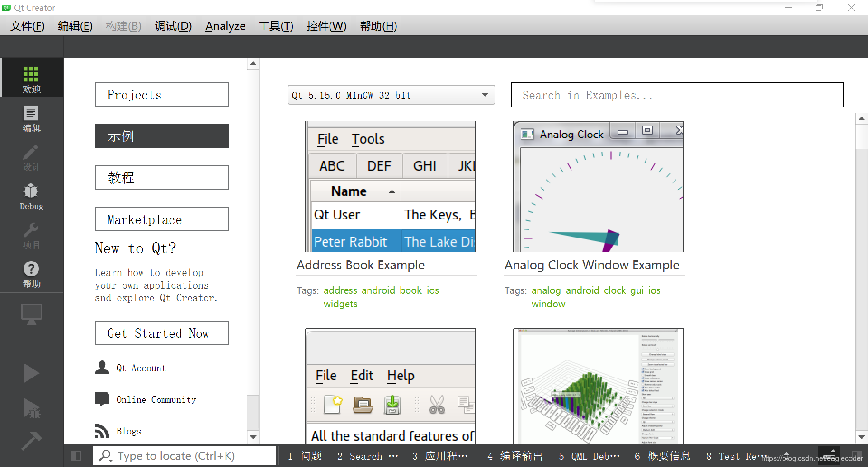Viewport: 868px width, 467px height.
Task: Open the 教程 (Tutorials) section
Action: [162, 177]
